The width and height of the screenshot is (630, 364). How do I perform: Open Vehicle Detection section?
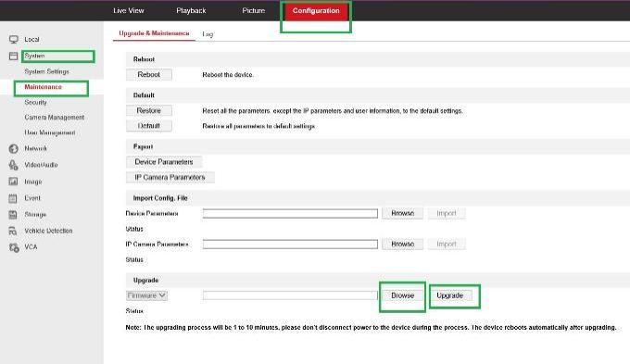pos(48,231)
